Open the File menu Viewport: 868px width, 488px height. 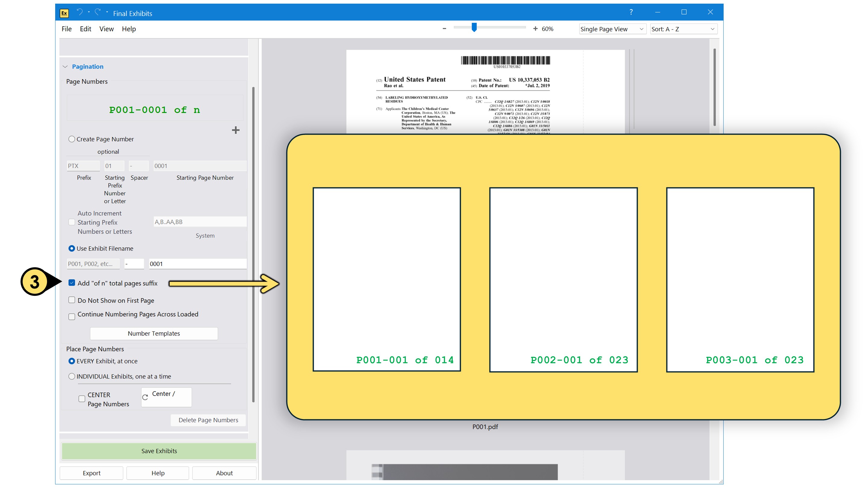click(66, 29)
